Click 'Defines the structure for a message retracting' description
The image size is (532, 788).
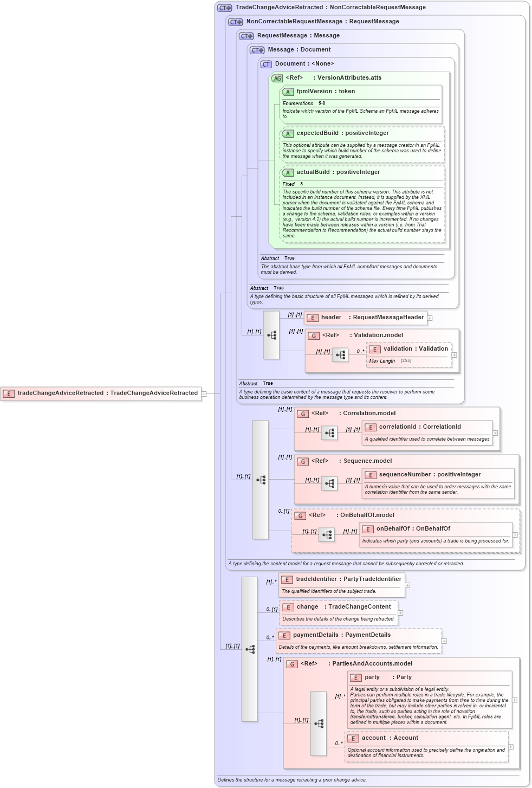292,780
